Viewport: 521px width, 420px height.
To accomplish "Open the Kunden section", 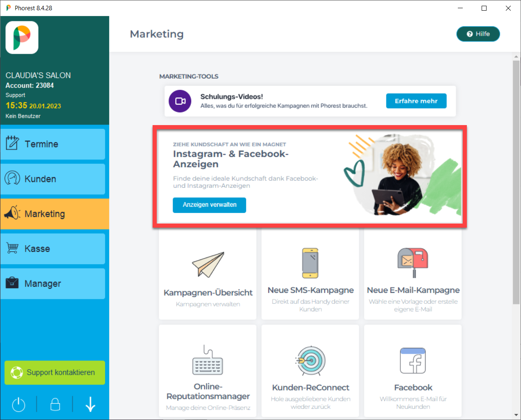I will (x=53, y=179).
